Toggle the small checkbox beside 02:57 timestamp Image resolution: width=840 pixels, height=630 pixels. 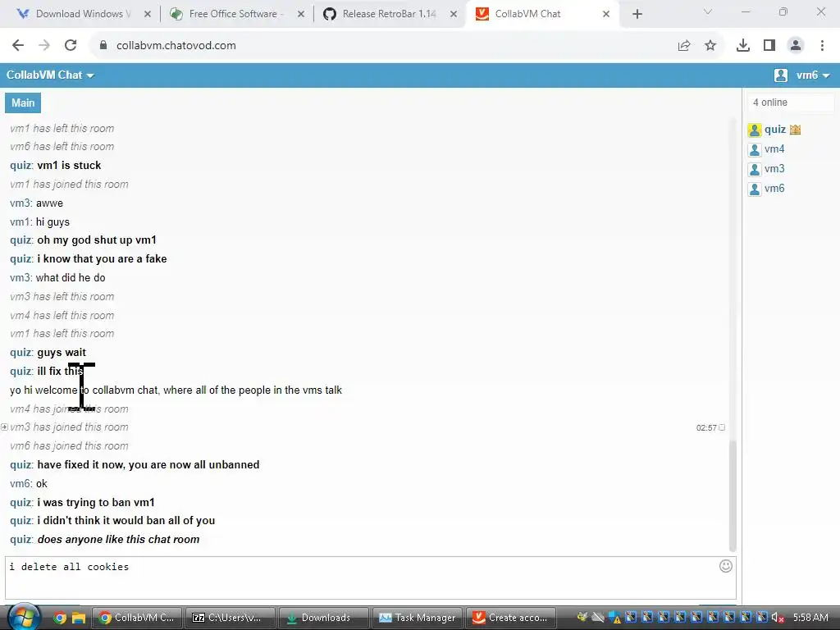[x=722, y=427]
